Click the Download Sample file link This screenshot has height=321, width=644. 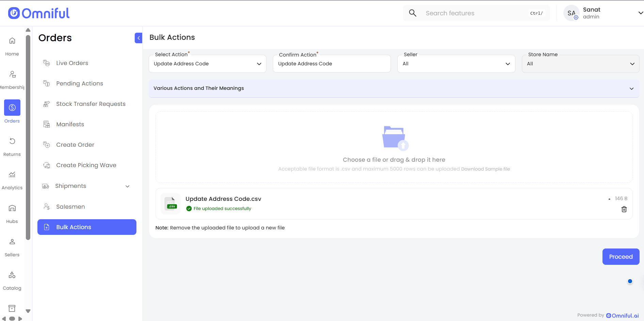click(x=485, y=169)
